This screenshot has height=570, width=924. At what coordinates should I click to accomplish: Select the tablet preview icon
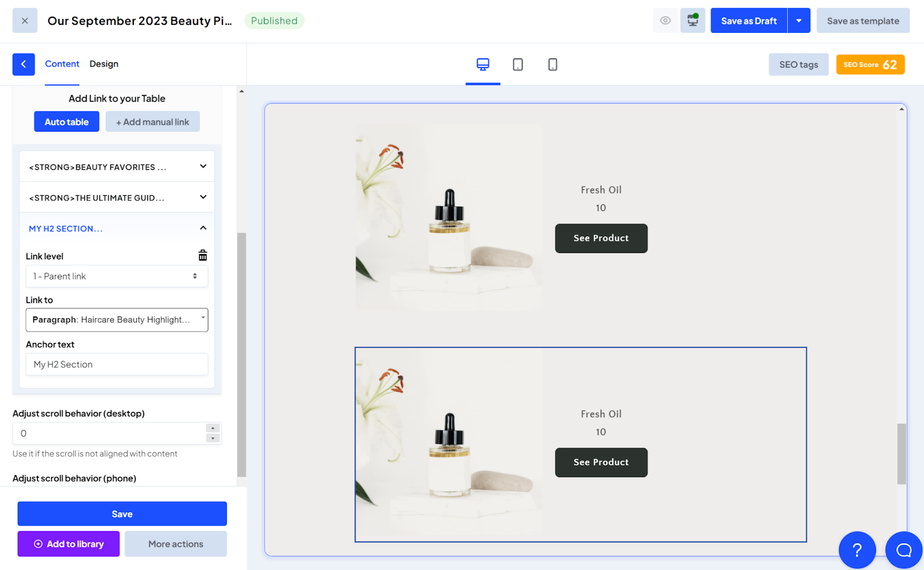tap(517, 64)
